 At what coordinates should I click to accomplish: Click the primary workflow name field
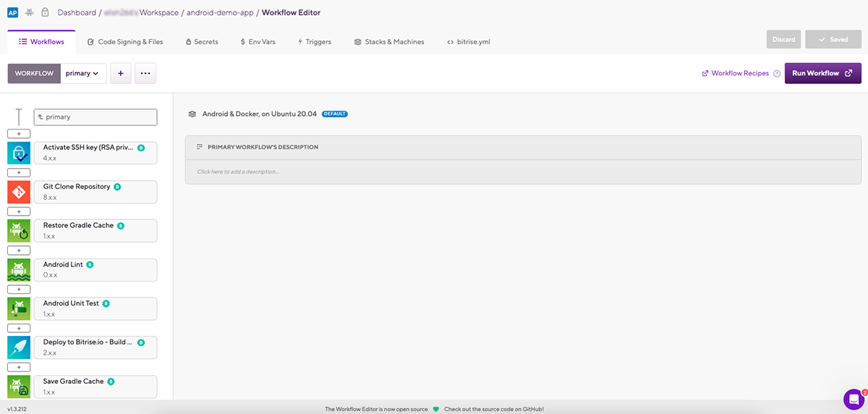95,117
